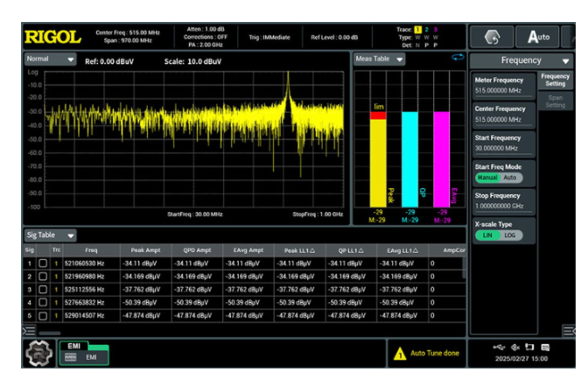The width and height of the screenshot is (588, 379).
Task: Click the Scale: 10.0 dBuV label
Action: [192, 61]
